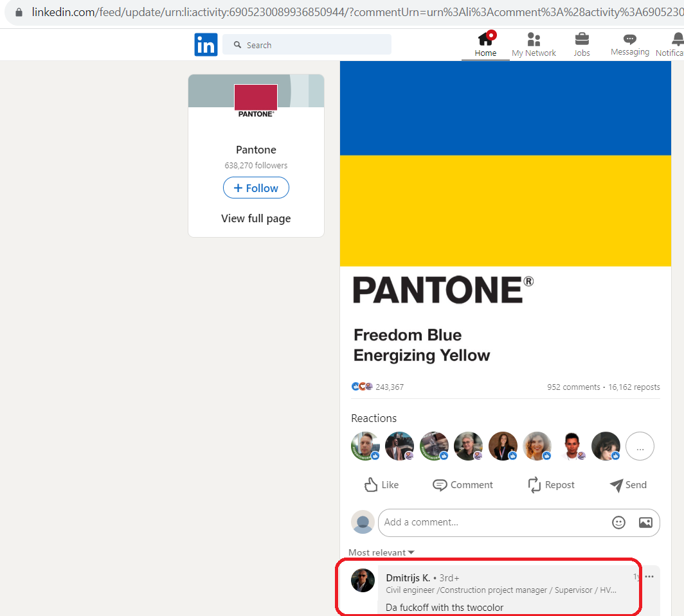Open Messaging
The width and height of the screenshot is (684, 616).
[630, 44]
